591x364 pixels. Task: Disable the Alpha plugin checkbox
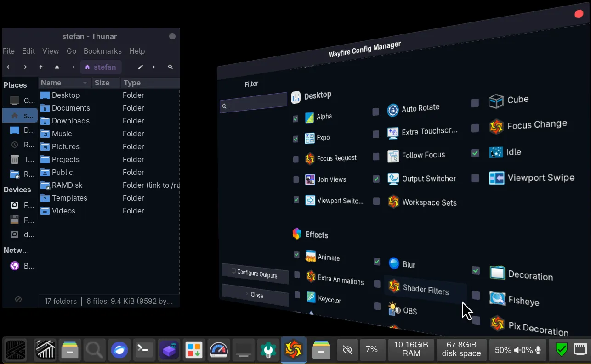click(x=295, y=119)
